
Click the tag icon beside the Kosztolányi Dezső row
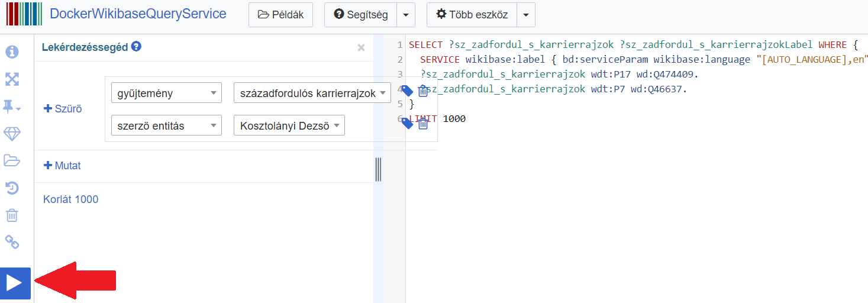(407, 123)
